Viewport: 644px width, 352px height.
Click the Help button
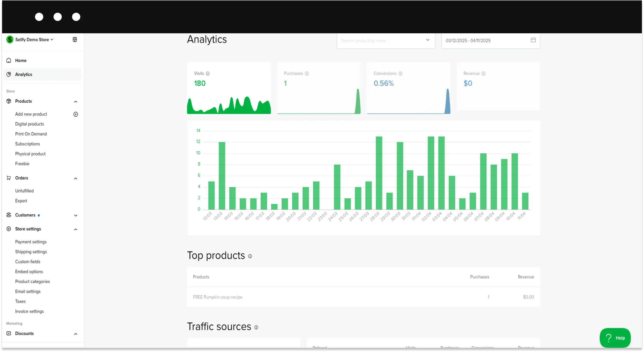[x=615, y=338]
